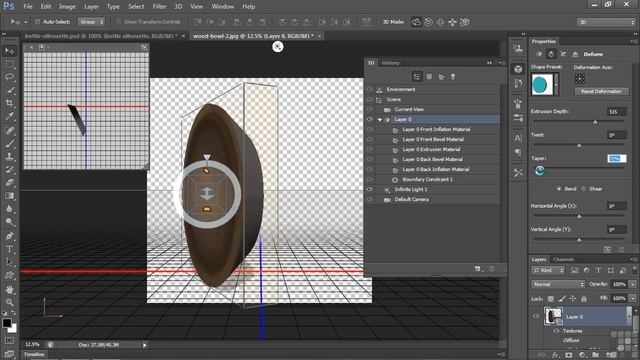Viewport: 640px width, 360px height.
Task: Open the layer filter Kind dropdown
Action: tap(548, 270)
